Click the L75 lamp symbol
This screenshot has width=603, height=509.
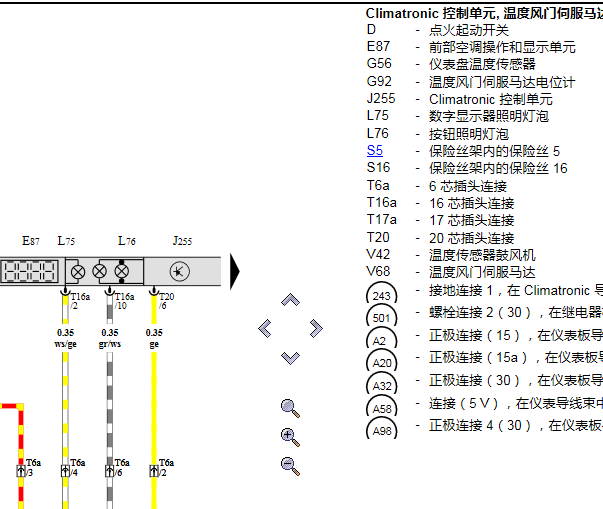[78, 272]
